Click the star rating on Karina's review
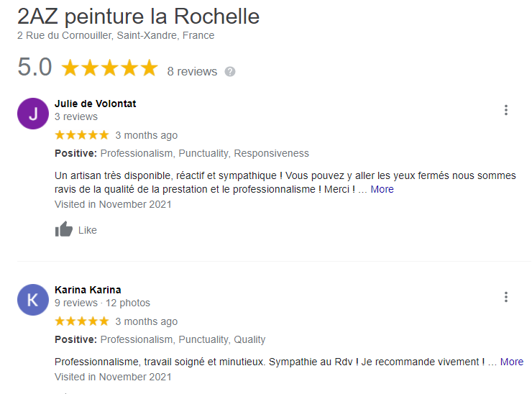The height and width of the screenshot is (394, 532). (82, 321)
